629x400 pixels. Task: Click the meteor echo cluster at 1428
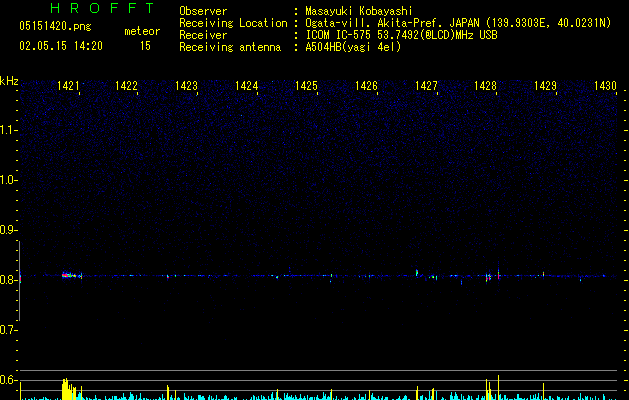tap(488, 277)
